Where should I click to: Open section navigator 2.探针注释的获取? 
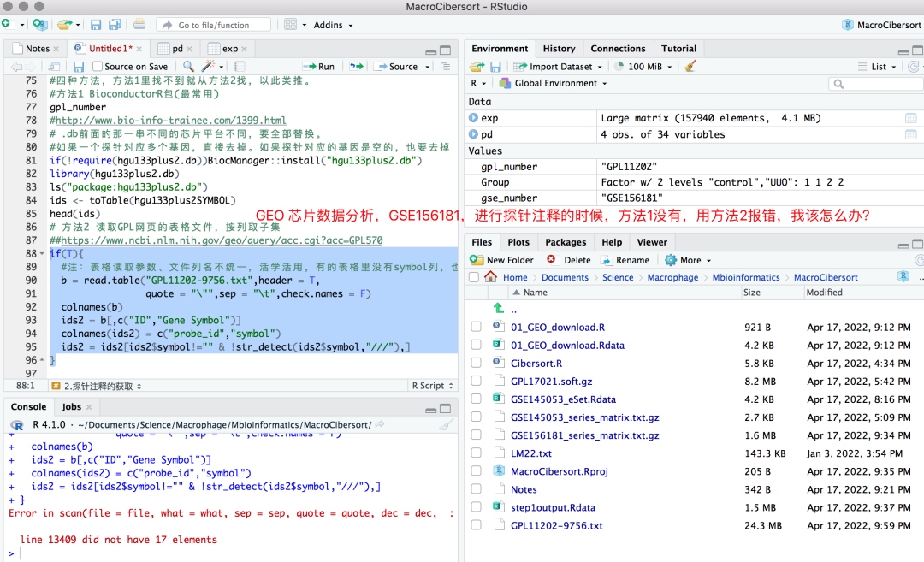[x=98, y=386]
